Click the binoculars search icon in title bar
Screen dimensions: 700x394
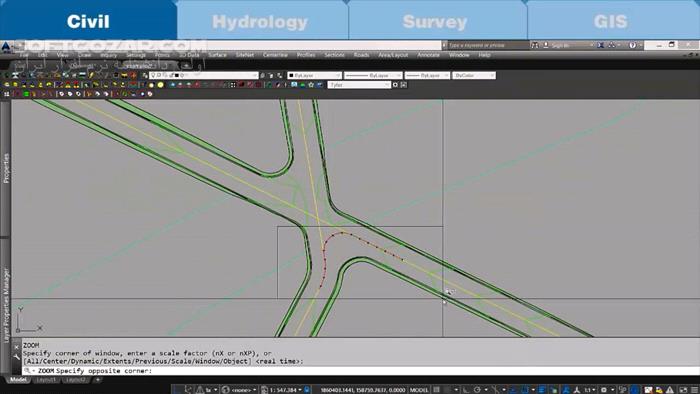tap(535, 45)
